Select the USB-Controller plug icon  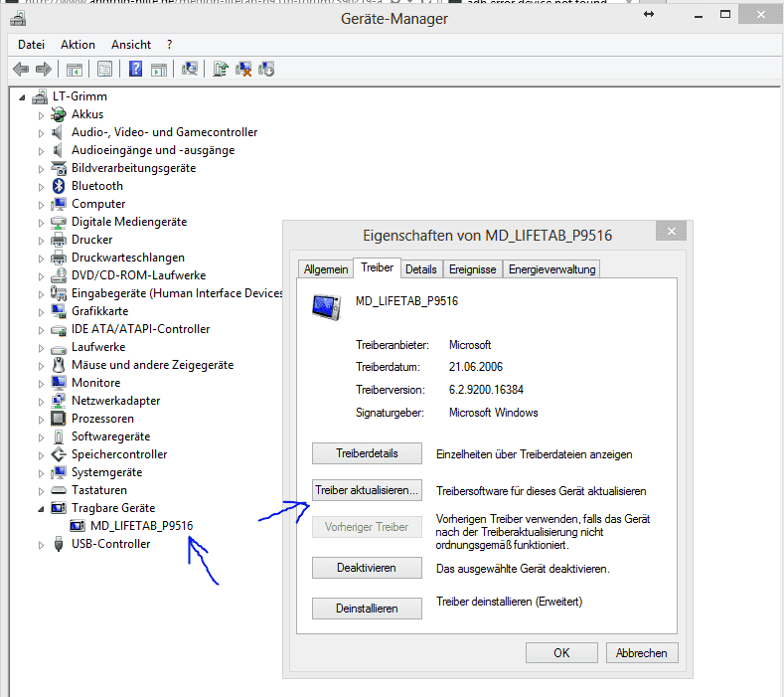[x=59, y=544]
